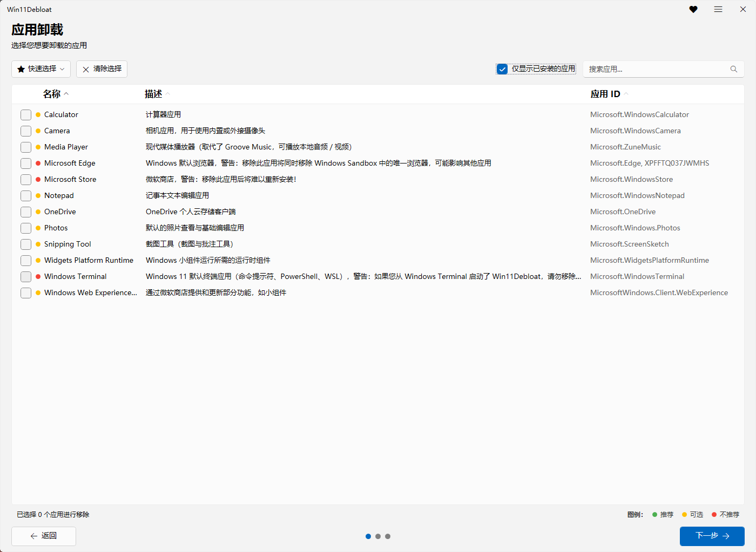Click the red dot beside Microsoft Edge
This screenshot has width=756, height=552.
[x=38, y=163]
